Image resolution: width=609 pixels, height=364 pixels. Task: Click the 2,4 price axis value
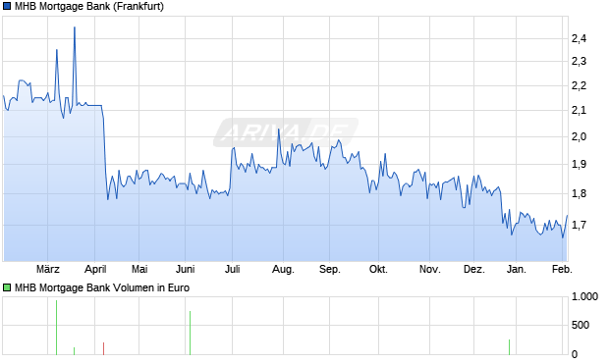(x=579, y=38)
